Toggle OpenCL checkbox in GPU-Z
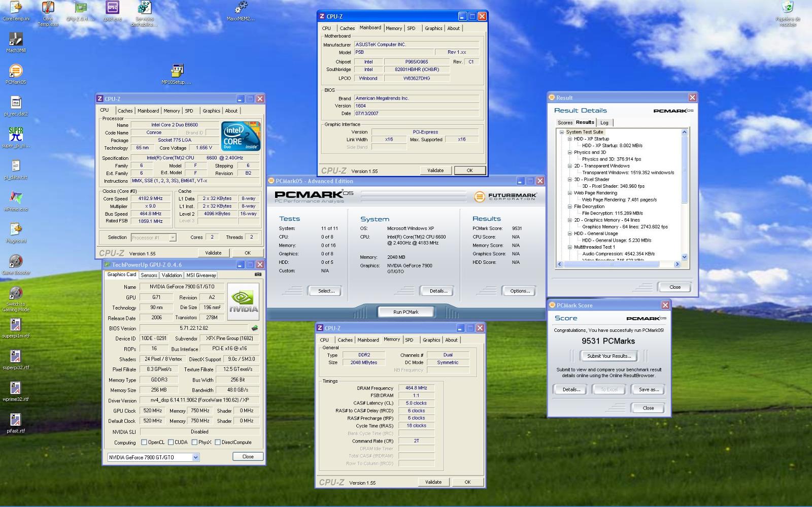The image size is (812, 507). point(144,442)
